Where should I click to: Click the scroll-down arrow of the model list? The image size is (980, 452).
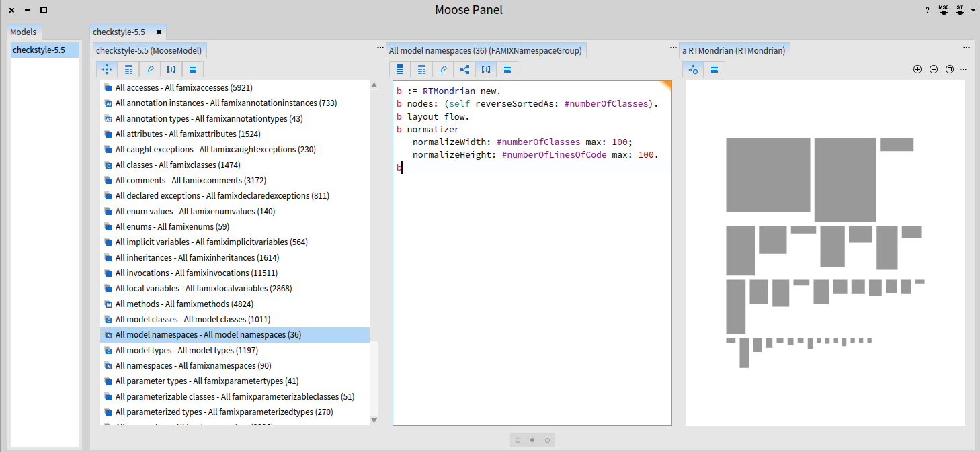(374, 420)
